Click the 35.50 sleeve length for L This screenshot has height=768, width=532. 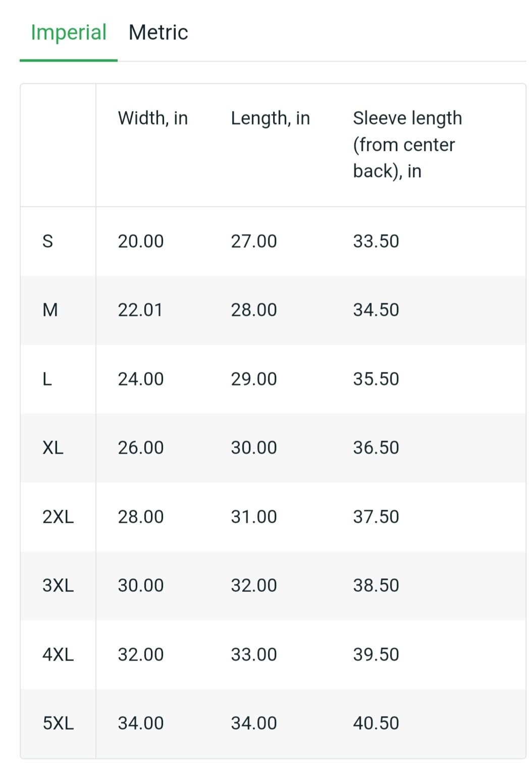[376, 379]
